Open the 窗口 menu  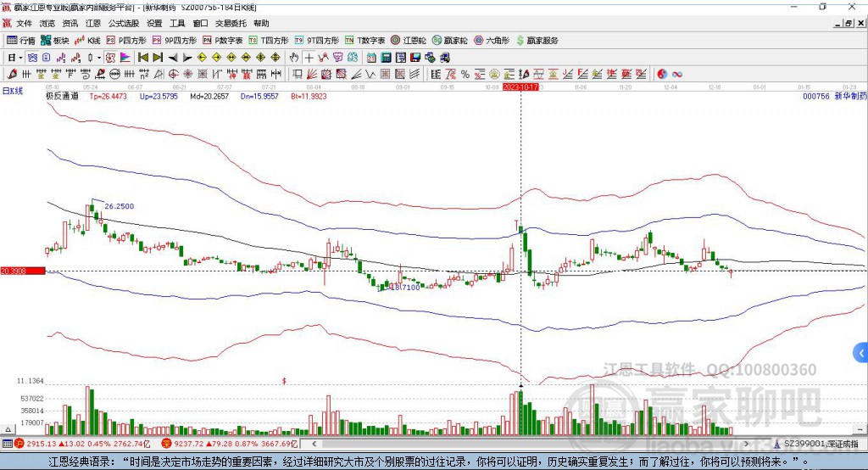pos(200,23)
